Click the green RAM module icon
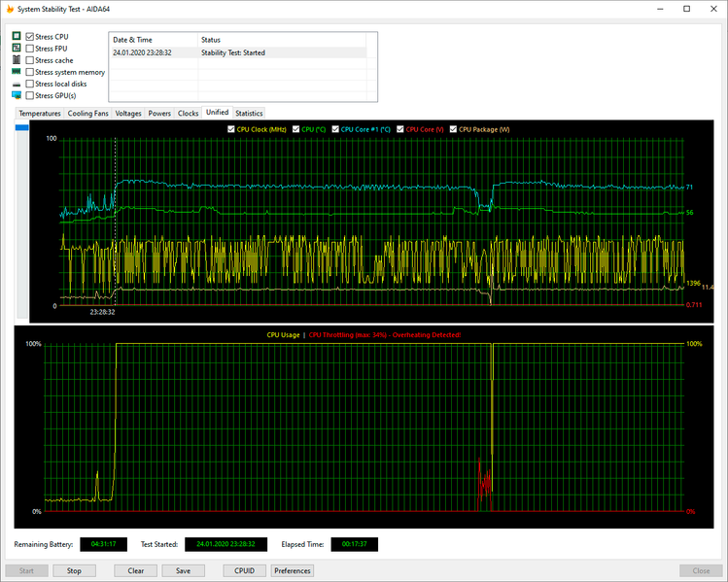Screen dimensions: 728x582 point(17,72)
